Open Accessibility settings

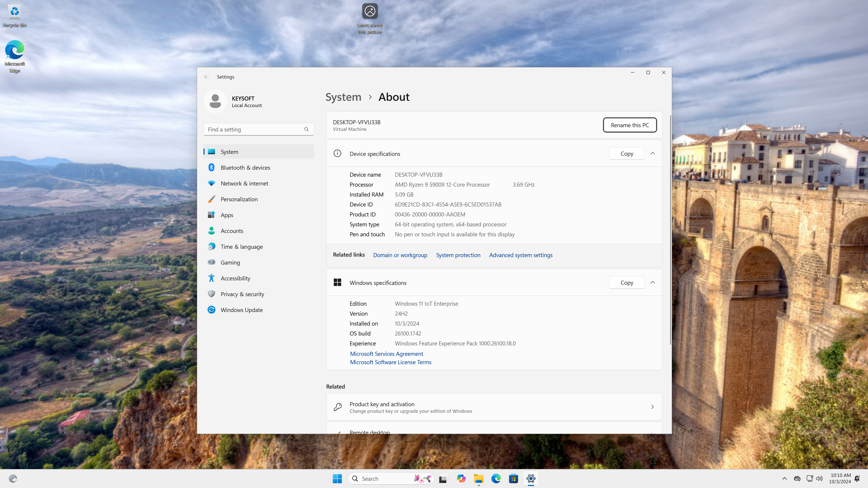coord(258,278)
